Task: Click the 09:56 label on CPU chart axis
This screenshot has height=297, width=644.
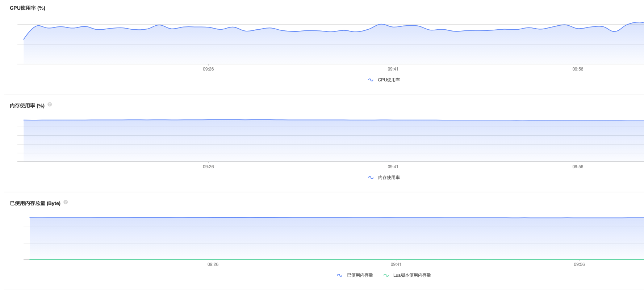Action: point(578,69)
